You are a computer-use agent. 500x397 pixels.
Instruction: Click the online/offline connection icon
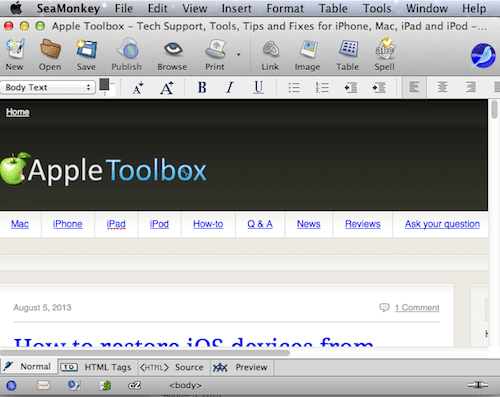[478, 385]
